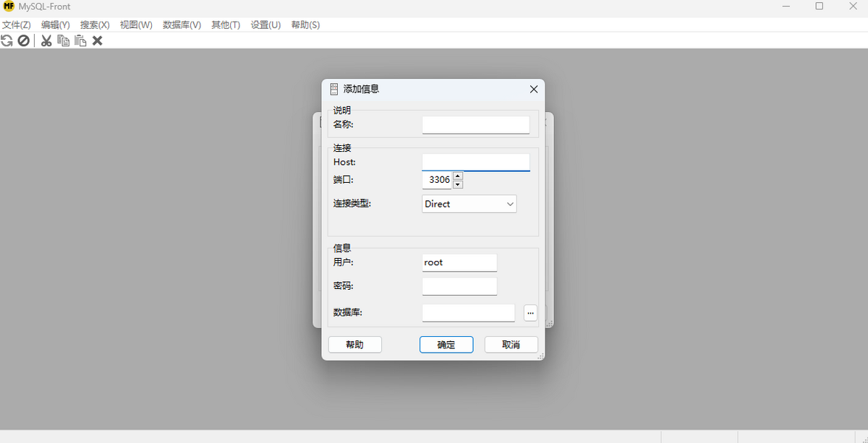
Task: Focus the Host input field
Action: (x=475, y=162)
